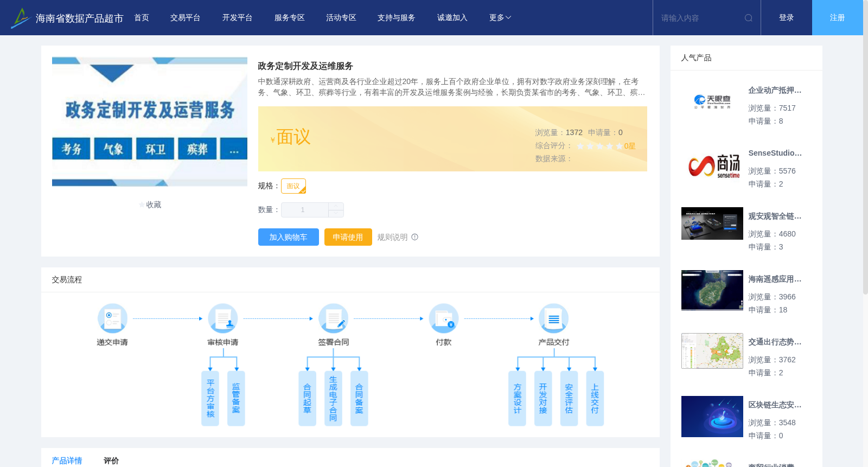Screen dimensions: 868x467
Task: Click the 合同起草 step box
Action: tap(307, 399)
